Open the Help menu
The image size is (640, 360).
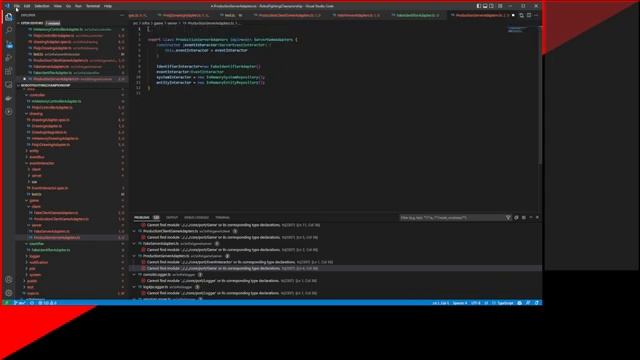click(x=108, y=6)
